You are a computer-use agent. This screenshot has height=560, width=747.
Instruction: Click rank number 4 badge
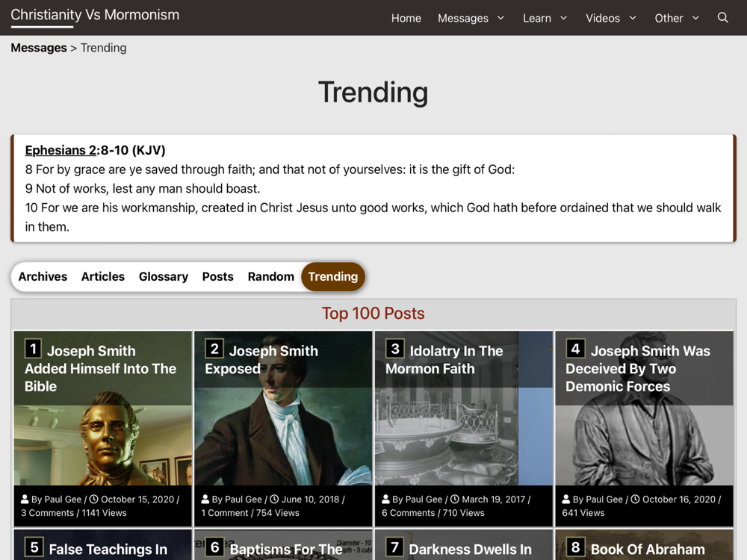575,349
